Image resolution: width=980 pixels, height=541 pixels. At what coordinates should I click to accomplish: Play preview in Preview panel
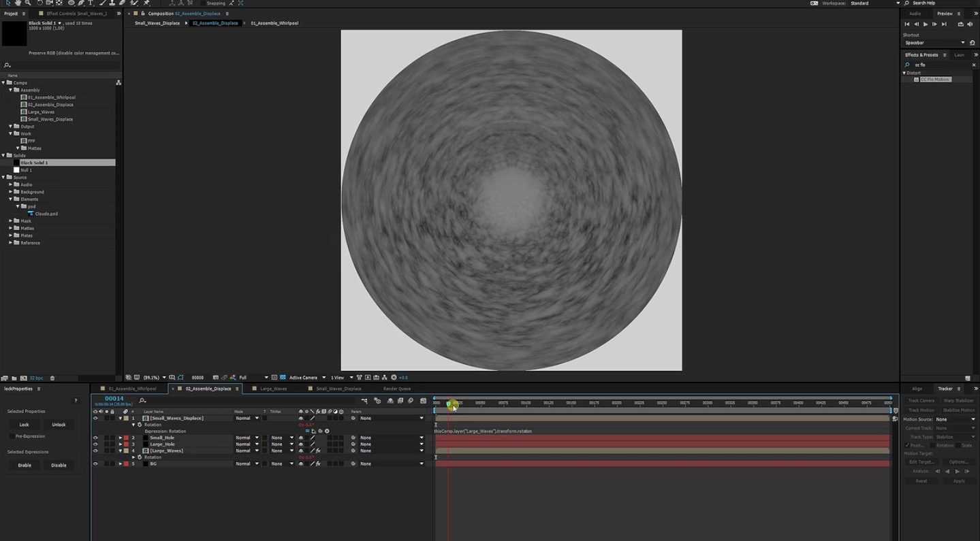point(926,24)
